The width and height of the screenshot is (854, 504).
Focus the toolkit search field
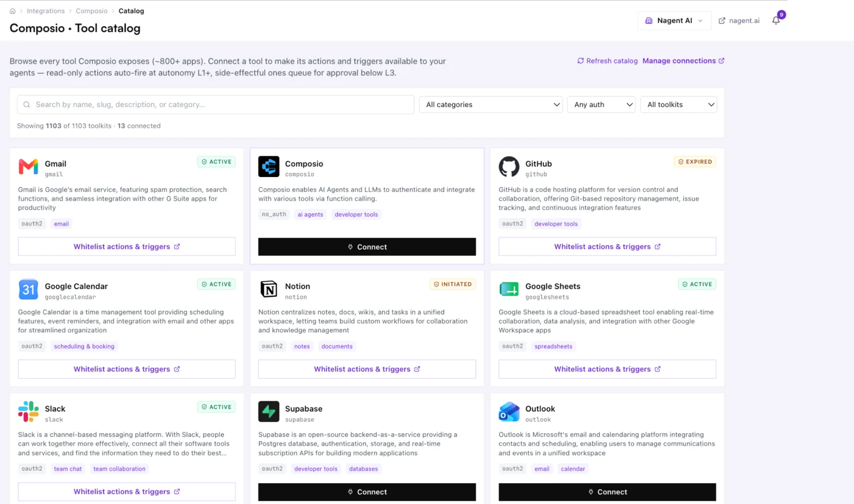(216, 105)
